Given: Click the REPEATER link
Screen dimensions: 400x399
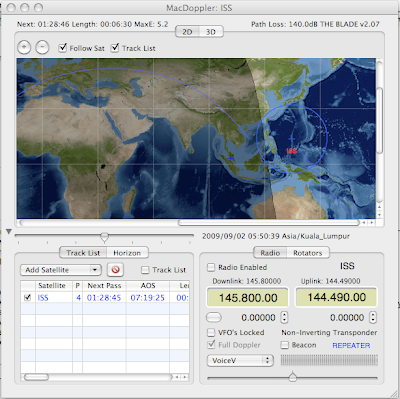Looking at the screenshot, I should [x=351, y=345].
